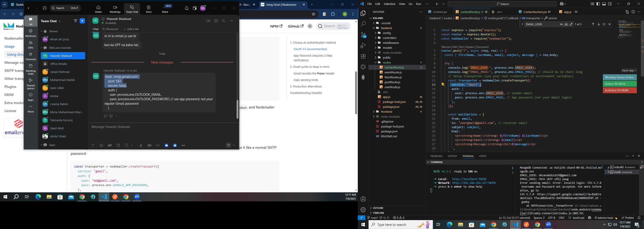This screenshot has width=644, height=229.
Task: Toggle Find in Selection in VS Code find
Action: pos(604,24)
